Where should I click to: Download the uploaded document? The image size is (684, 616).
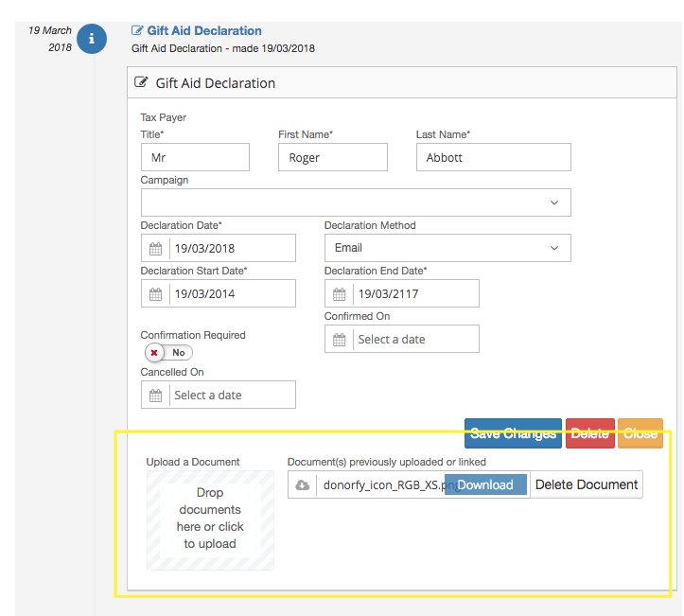484,485
